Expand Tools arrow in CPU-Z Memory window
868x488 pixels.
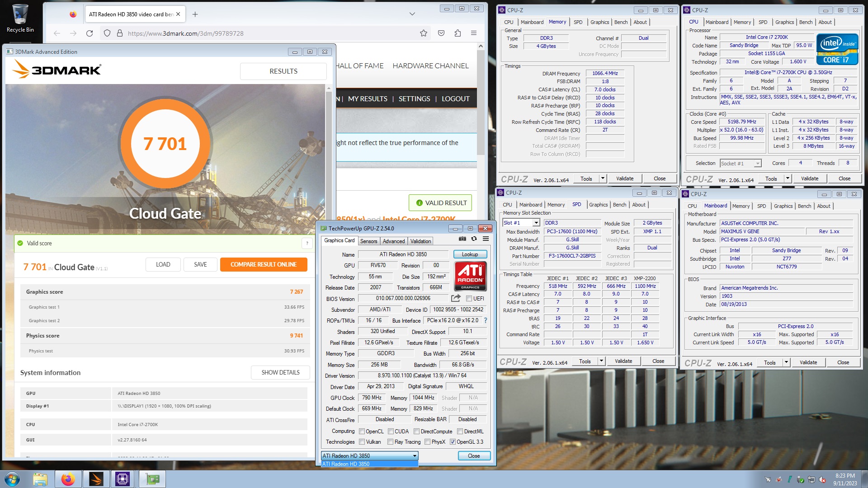602,179
